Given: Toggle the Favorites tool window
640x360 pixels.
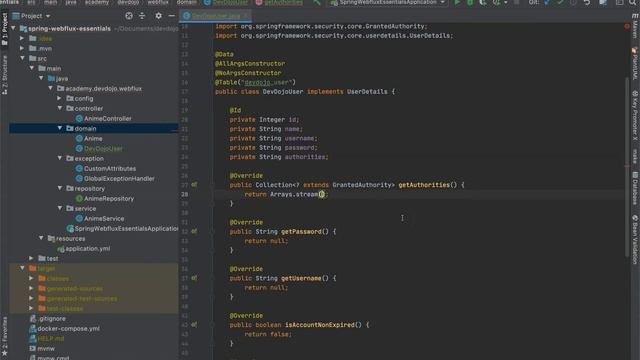Looking at the screenshot, I should 4,336.
